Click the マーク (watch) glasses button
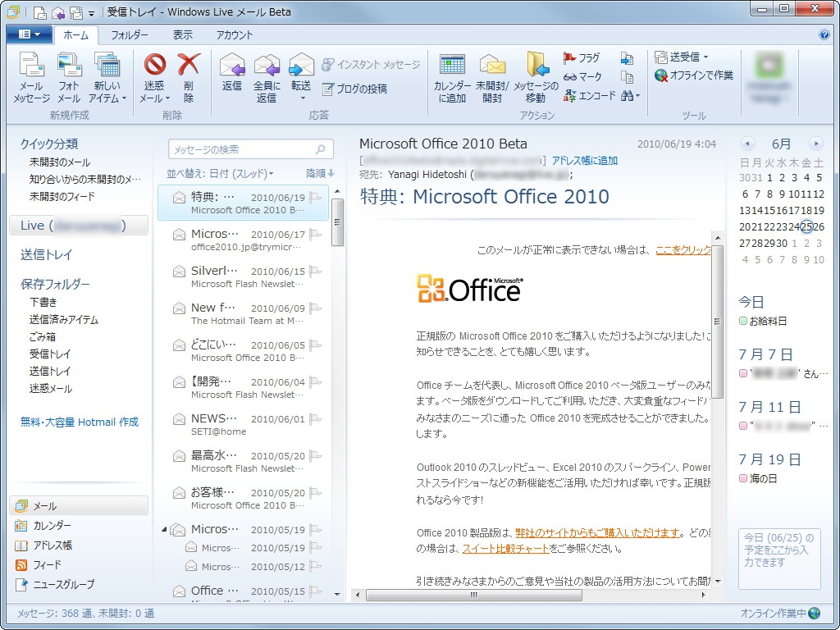The height and width of the screenshot is (630, 840). coord(583,76)
